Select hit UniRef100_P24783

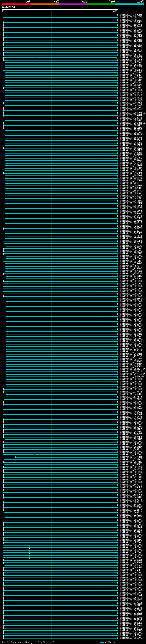pyautogui.click(x=131, y=268)
